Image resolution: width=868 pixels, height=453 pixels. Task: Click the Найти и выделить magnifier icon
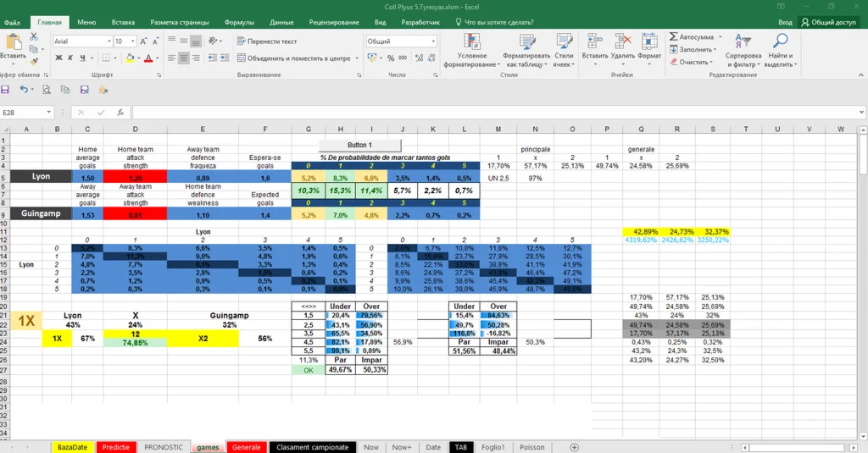pos(780,41)
